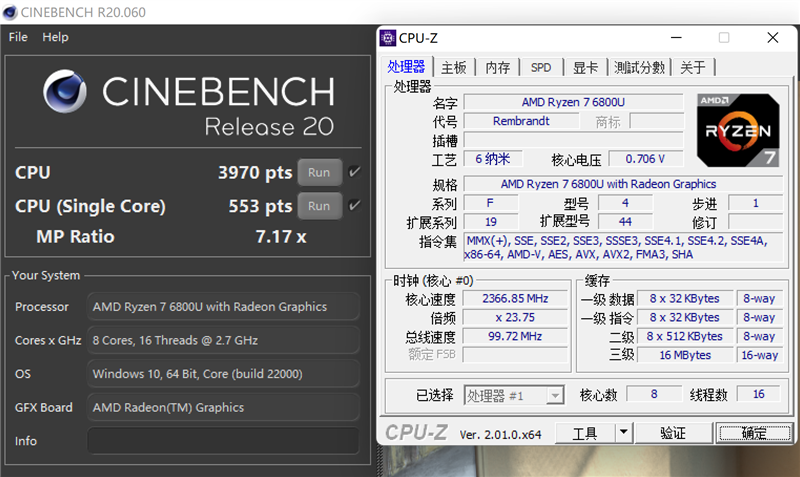Click the 核心数 value 8
The height and width of the screenshot is (477, 800).
click(x=654, y=394)
